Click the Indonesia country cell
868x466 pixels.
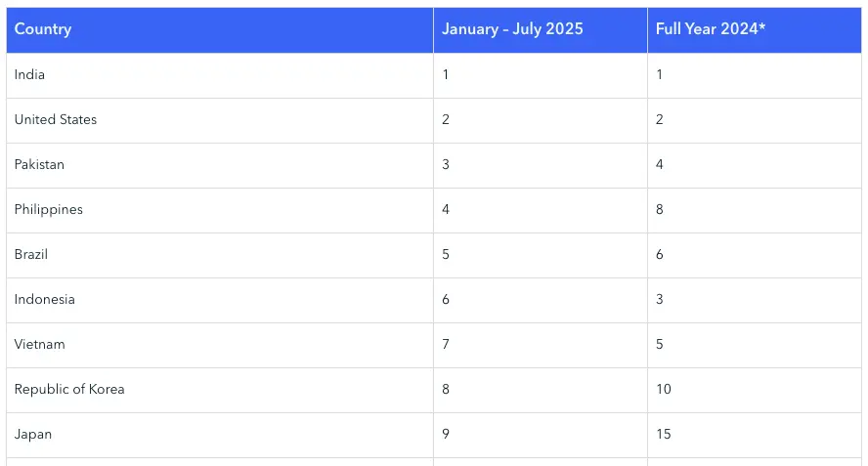point(220,300)
